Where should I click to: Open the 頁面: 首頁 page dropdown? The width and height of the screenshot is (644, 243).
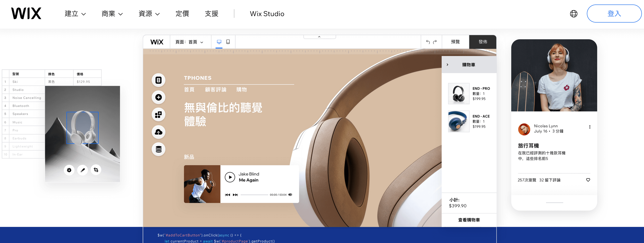pos(189,42)
